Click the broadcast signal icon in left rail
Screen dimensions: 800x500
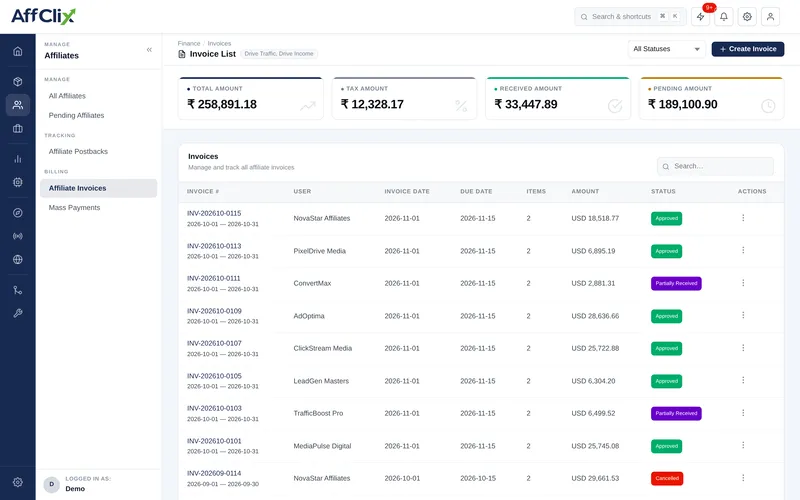pyautogui.click(x=18, y=236)
